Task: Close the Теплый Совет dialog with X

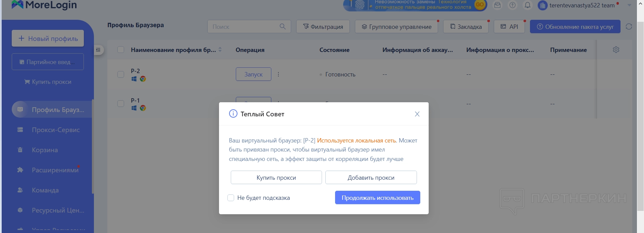Action: [x=417, y=114]
